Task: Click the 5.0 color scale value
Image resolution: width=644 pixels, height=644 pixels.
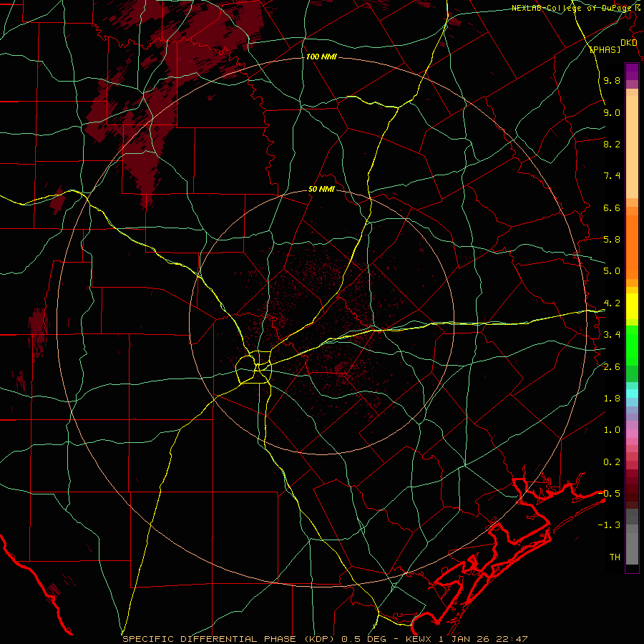Action: (612, 271)
